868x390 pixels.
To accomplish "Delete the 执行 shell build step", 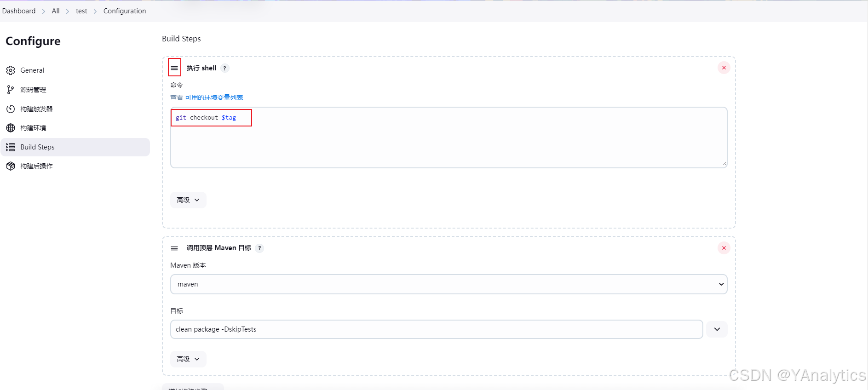I will click(724, 68).
